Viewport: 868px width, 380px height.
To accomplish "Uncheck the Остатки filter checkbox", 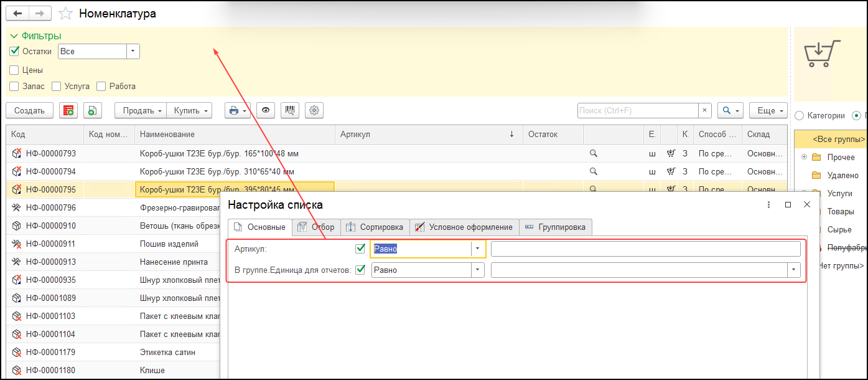I will click(x=15, y=51).
